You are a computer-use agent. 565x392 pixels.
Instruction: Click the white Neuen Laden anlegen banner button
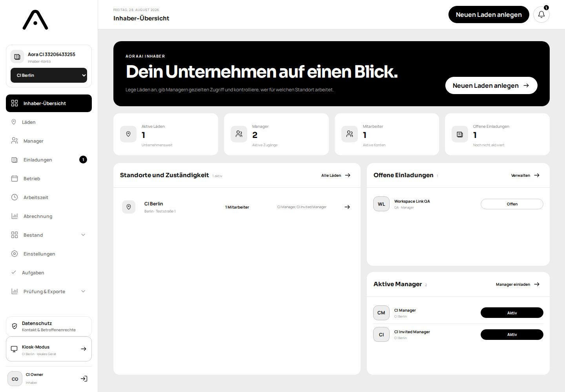[x=491, y=85]
